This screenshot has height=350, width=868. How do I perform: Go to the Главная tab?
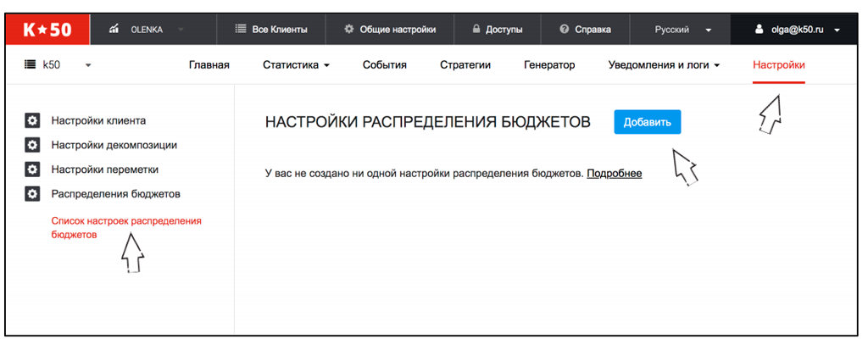pos(209,64)
